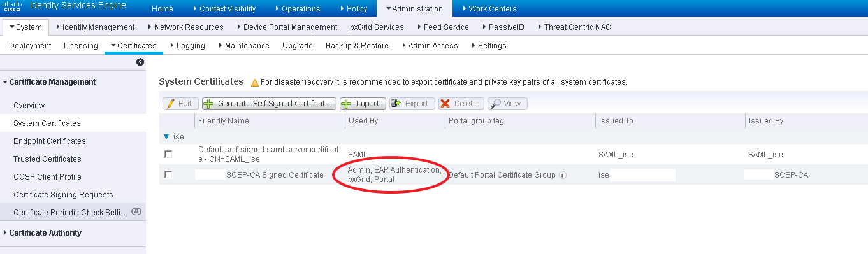Click the View button
Screen dimensions: 868x254
point(507,103)
